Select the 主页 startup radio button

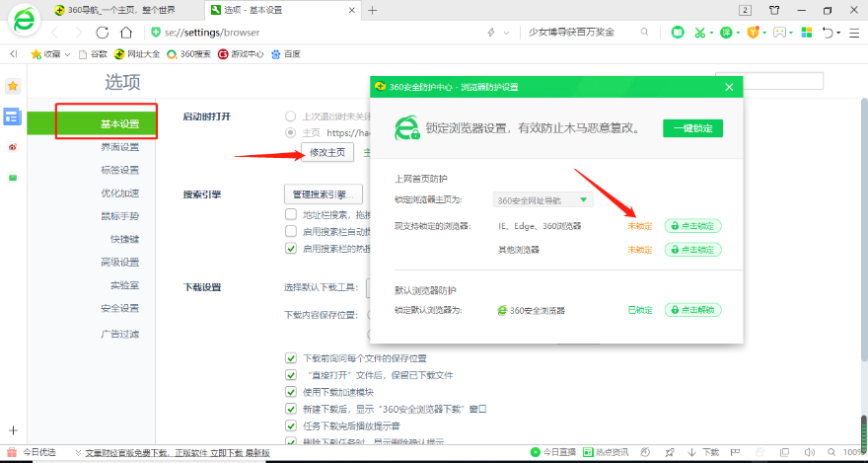pyautogui.click(x=290, y=131)
